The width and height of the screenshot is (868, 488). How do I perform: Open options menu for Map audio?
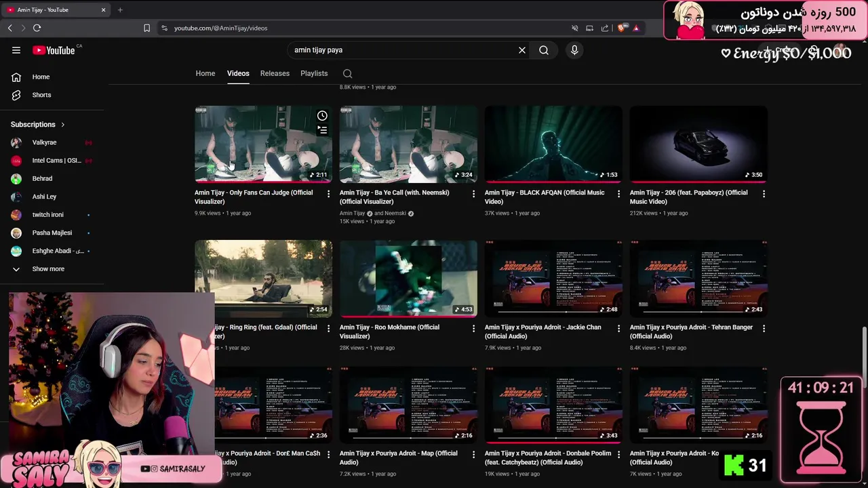[473, 455]
